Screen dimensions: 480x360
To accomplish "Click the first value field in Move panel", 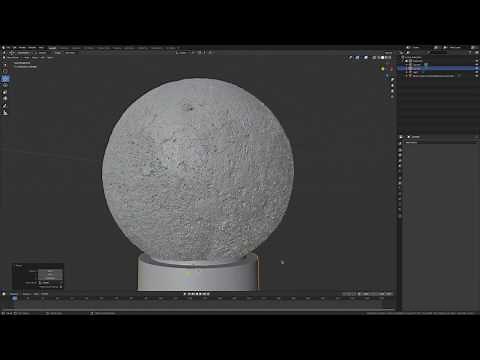I will tap(50, 272).
